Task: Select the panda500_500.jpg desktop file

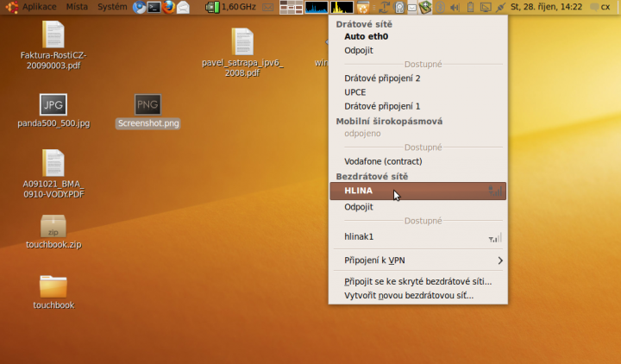Action: [53, 111]
